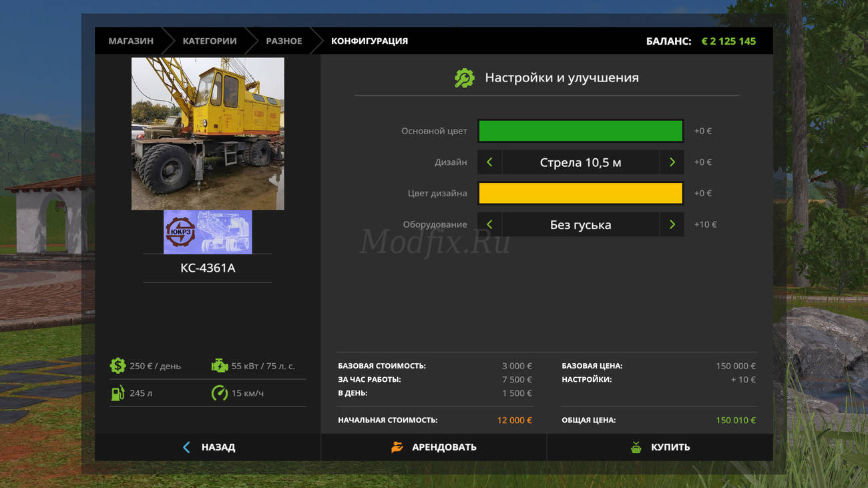Click the КС-4361А vehicle name
868x488 pixels.
click(208, 268)
